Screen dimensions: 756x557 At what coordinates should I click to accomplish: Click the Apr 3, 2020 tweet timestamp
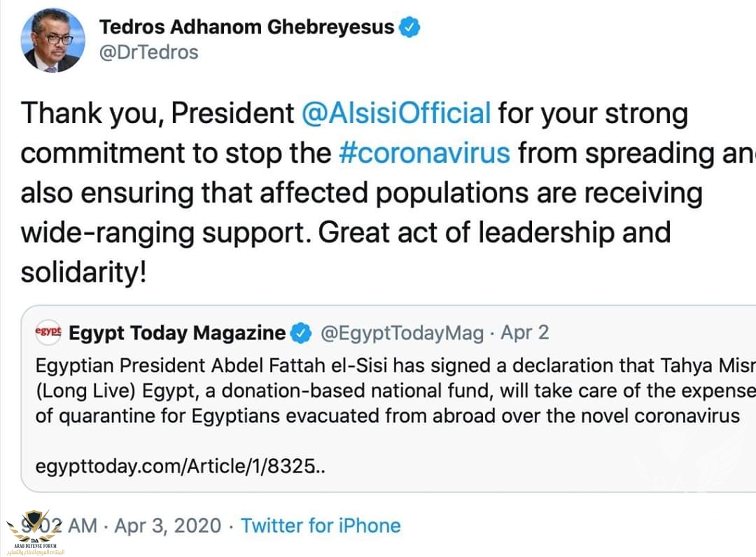(168, 526)
